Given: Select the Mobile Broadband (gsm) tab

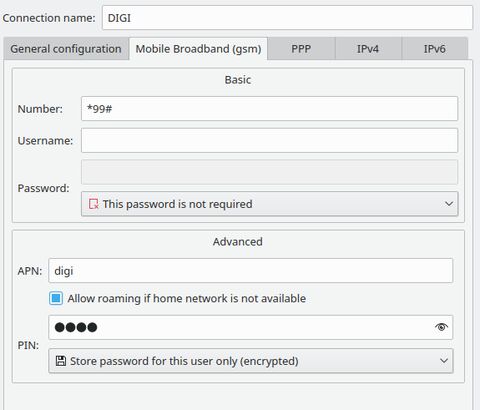Looking at the screenshot, I should tap(198, 49).
